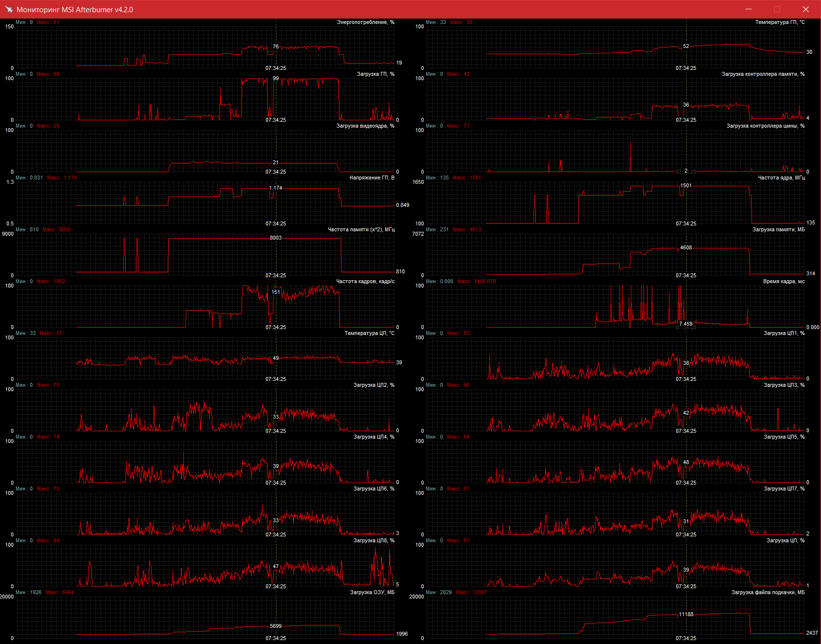Viewport: 821px width, 644px height.
Task: Select the cursor value '5699' on RAM graph
Action: tap(276, 626)
